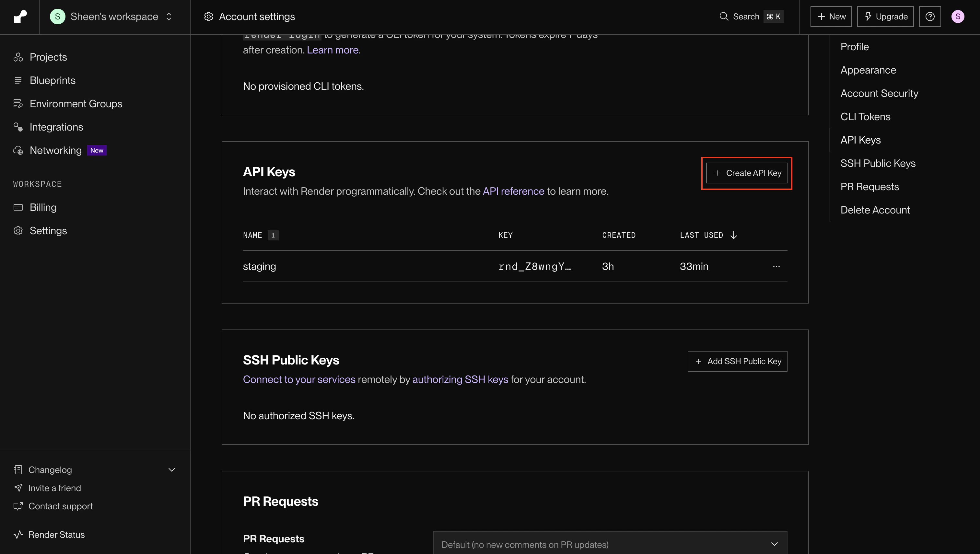Open workspace Settings in sidebar

click(48, 231)
